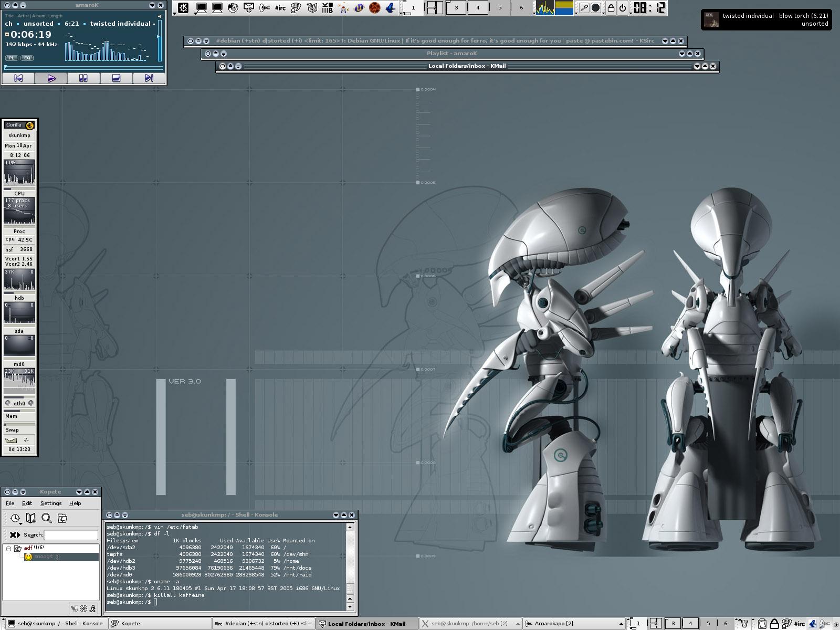Click the amaroK track seek bar
840x630 pixels.
84,68
